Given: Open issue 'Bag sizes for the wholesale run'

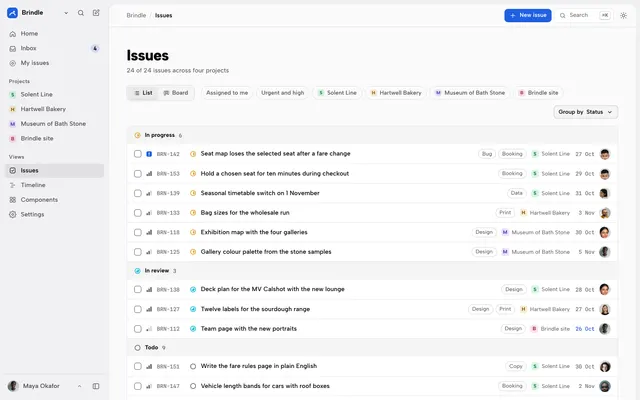Looking at the screenshot, I should tap(245, 213).
